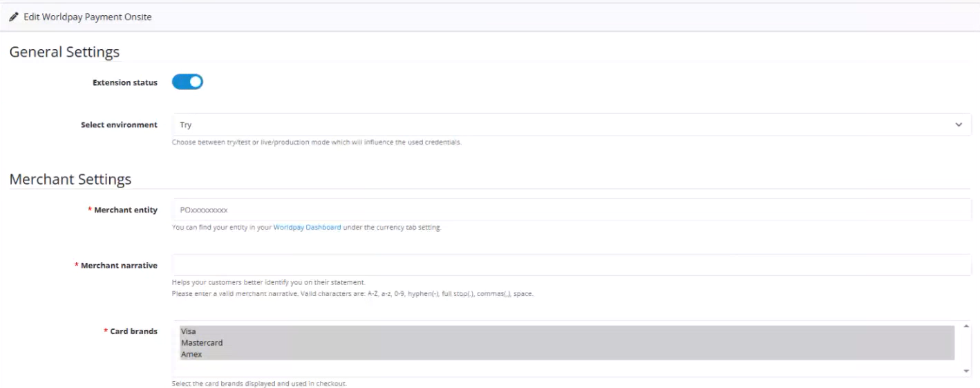Click the Merchant entity field label

click(125, 210)
